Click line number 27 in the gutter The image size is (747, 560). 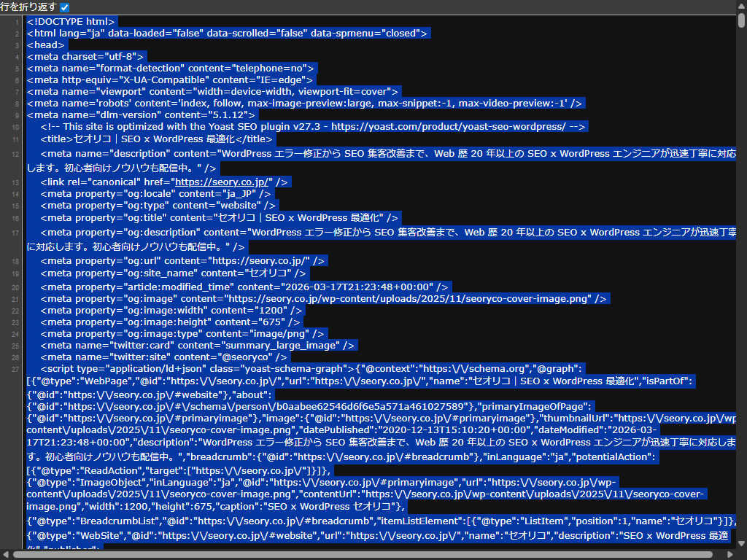point(16,369)
